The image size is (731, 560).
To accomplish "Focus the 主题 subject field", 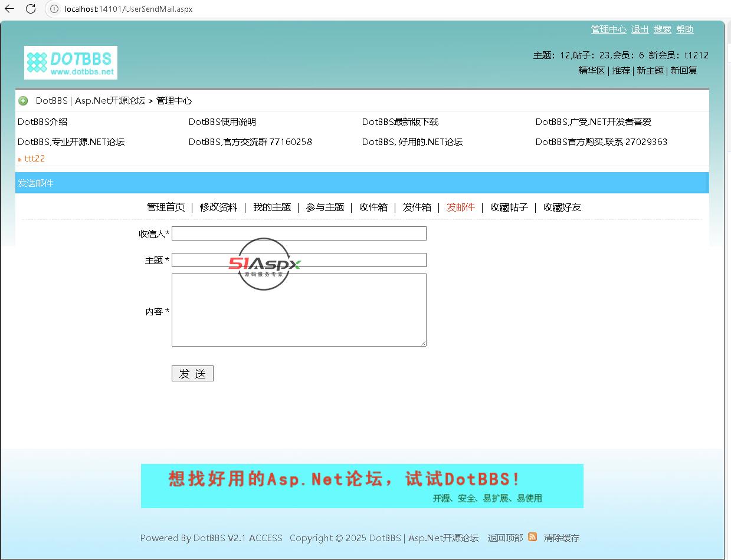I will pyautogui.click(x=299, y=260).
